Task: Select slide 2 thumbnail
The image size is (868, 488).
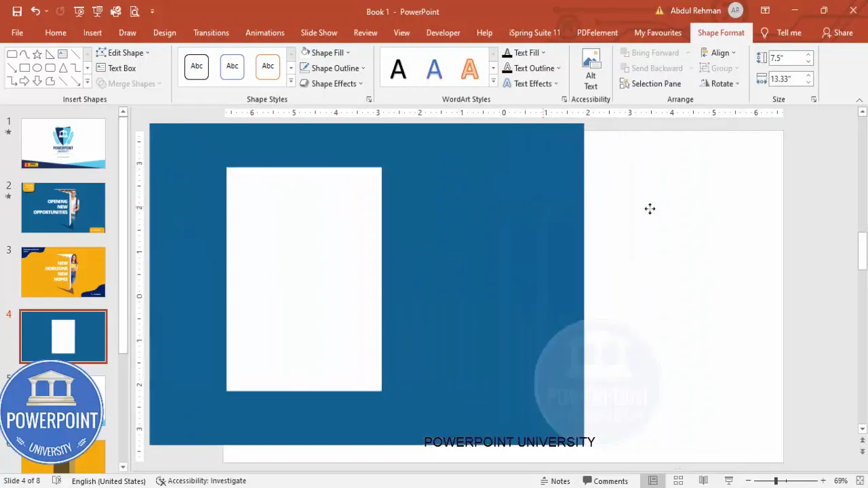Action: click(63, 207)
